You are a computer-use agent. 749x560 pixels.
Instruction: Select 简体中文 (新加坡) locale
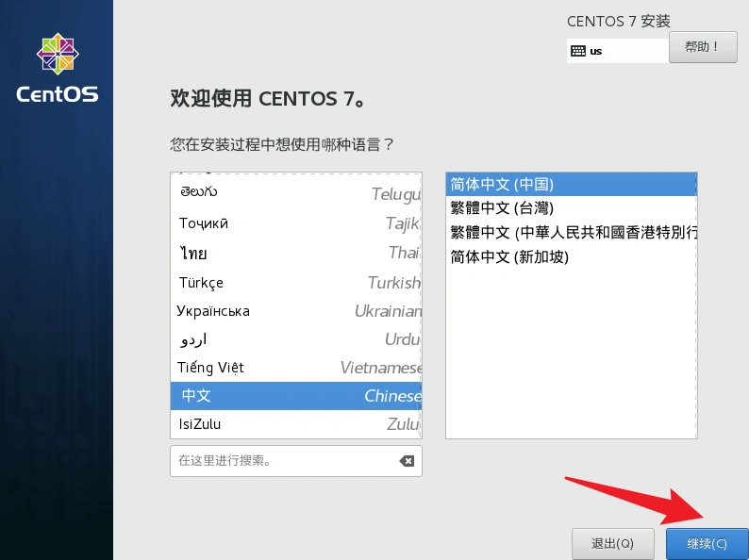coord(571,256)
